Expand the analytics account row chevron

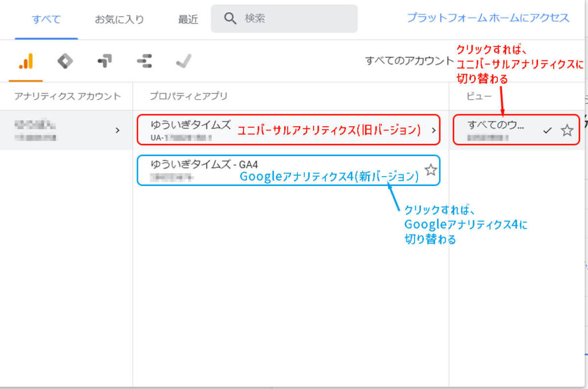117,130
